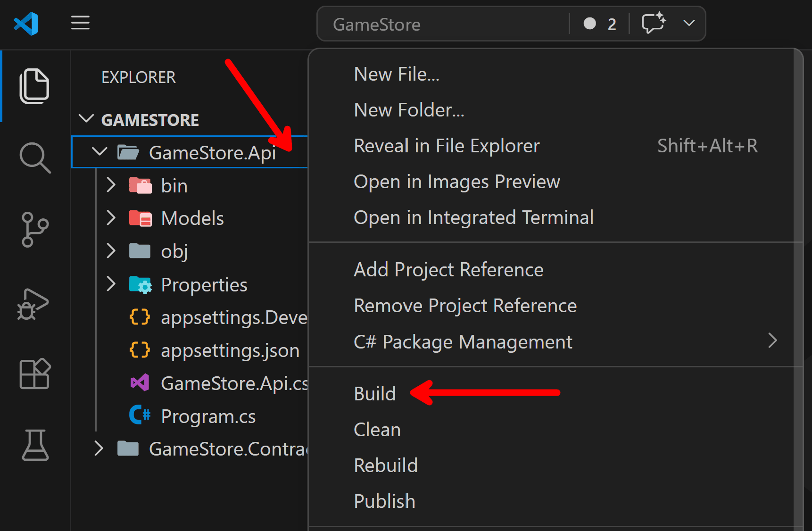Open GameStore.Api.csproj file
812x531 pixels.
(x=234, y=384)
